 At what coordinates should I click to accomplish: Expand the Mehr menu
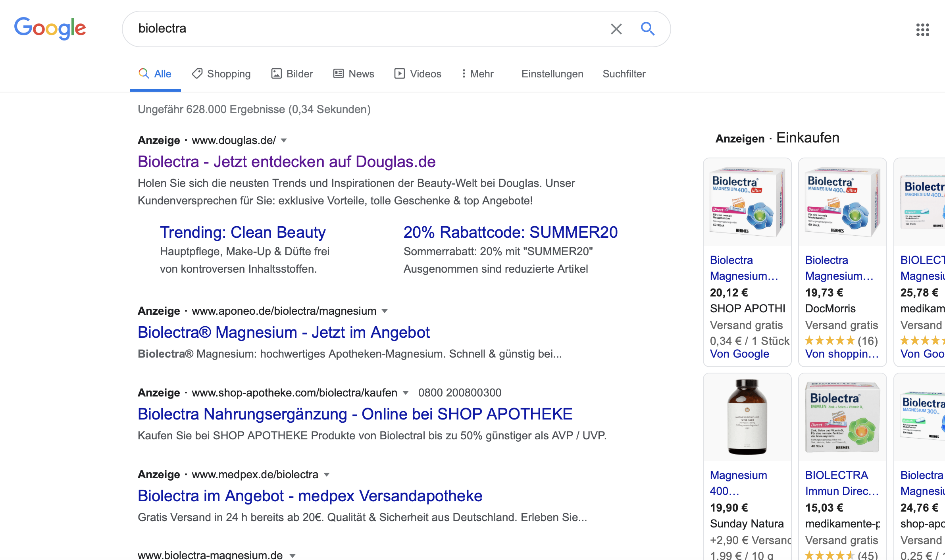pos(477,74)
